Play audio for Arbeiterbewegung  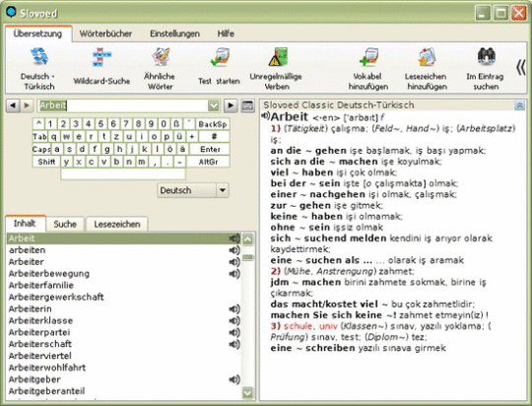point(234,274)
